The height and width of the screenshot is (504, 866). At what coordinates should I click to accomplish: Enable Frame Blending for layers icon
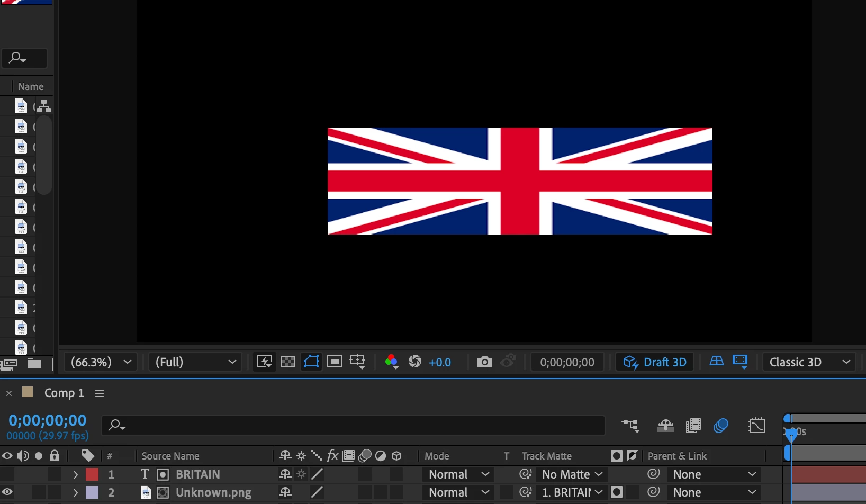[x=693, y=425]
